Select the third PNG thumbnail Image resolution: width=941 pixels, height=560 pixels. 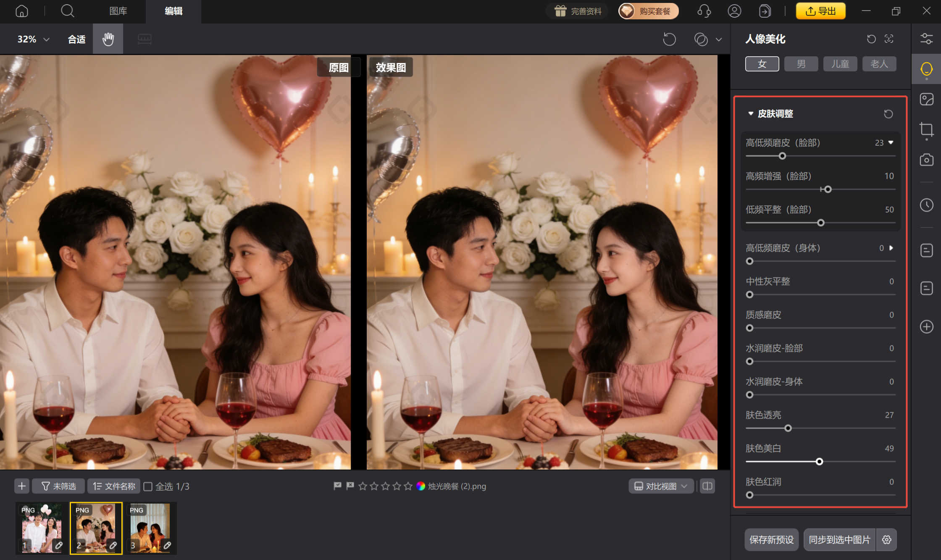(x=150, y=528)
